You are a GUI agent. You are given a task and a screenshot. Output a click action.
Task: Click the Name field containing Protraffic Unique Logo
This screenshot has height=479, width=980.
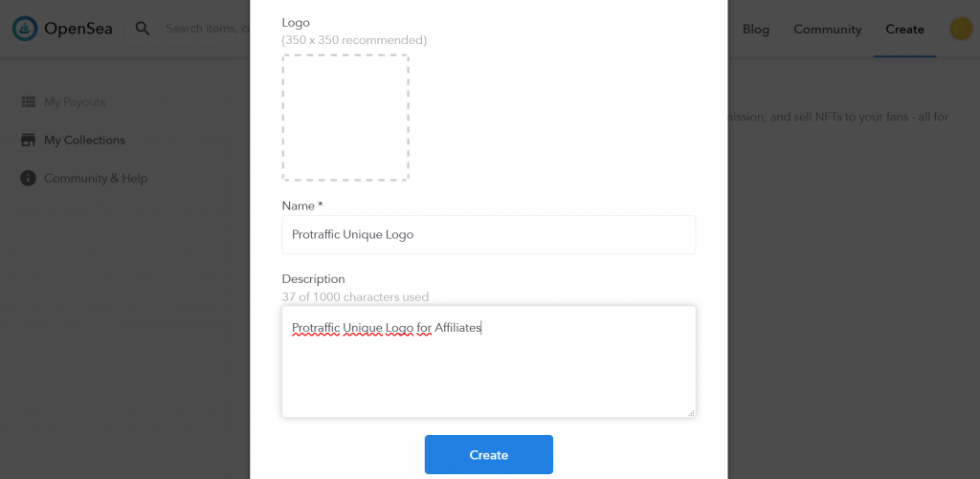[x=488, y=234]
